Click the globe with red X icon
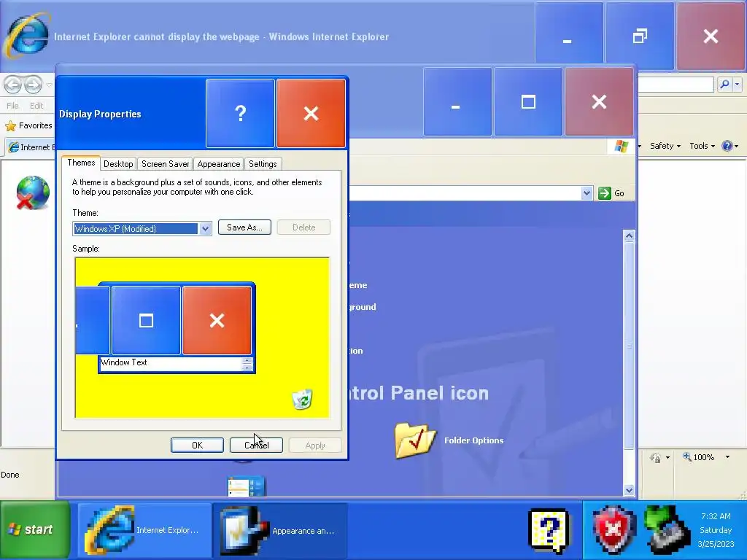The width and height of the screenshot is (747, 560). pyautogui.click(x=32, y=192)
